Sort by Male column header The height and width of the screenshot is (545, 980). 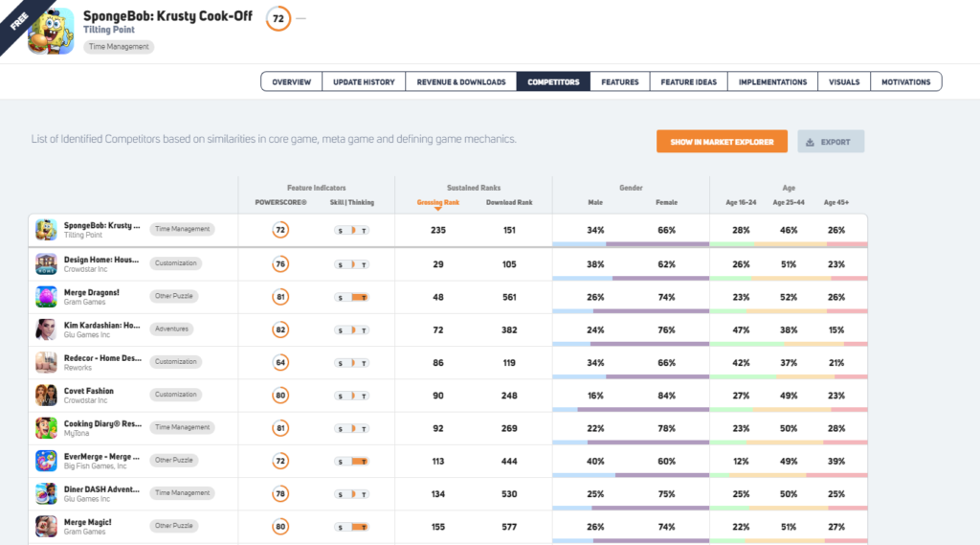[595, 203]
